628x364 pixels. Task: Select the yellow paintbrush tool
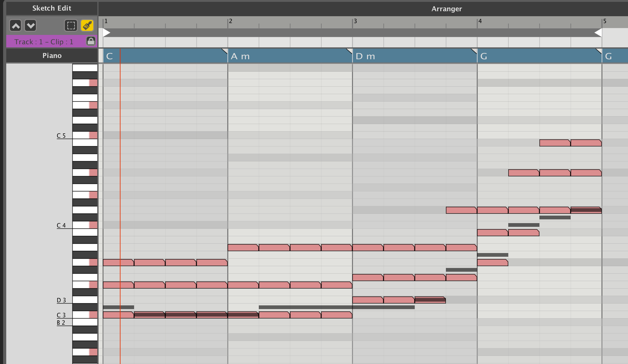pyautogui.click(x=87, y=26)
